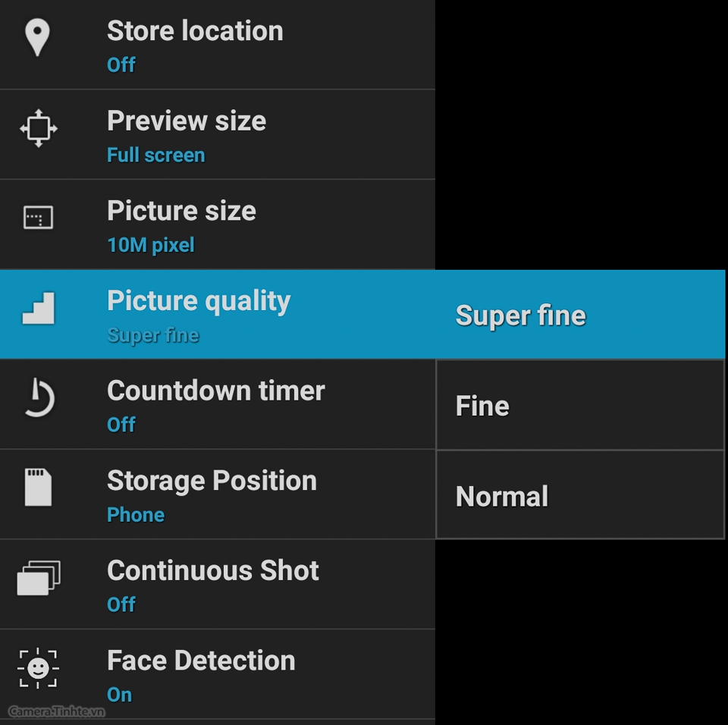This screenshot has height=725, width=728.
Task: Tap the Continuous Shot stacked frames icon
Action: (x=39, y=578)
